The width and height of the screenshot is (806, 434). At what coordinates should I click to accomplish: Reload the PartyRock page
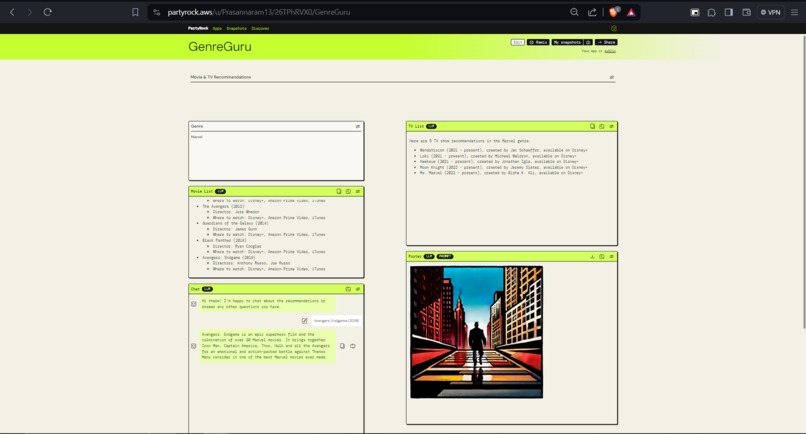click(x=47, y=12)
